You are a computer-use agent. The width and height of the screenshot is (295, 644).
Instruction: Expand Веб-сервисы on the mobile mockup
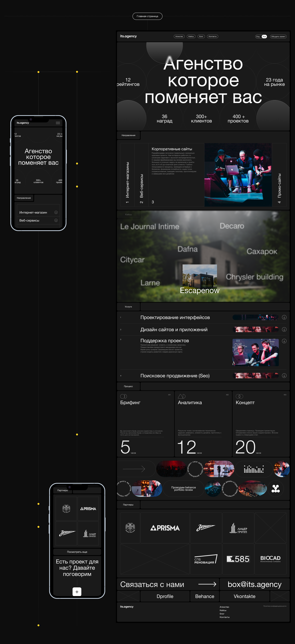[x=56, y=220]
